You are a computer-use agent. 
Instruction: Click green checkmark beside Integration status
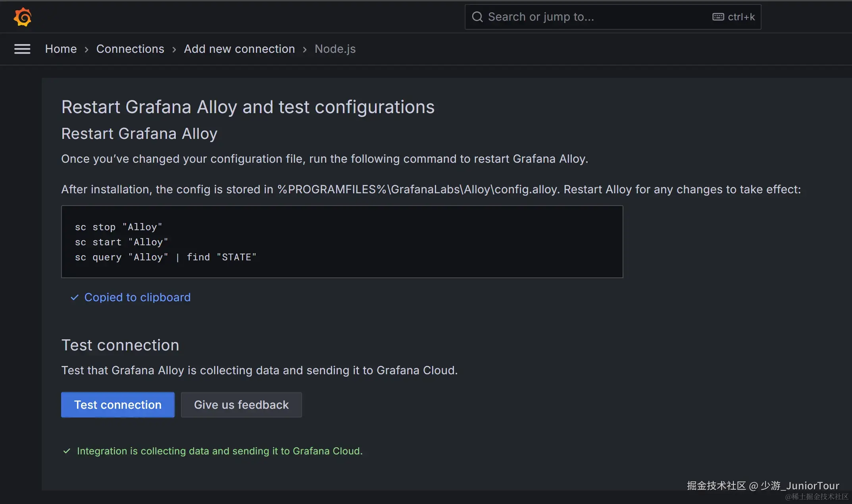tap(67, 451)
